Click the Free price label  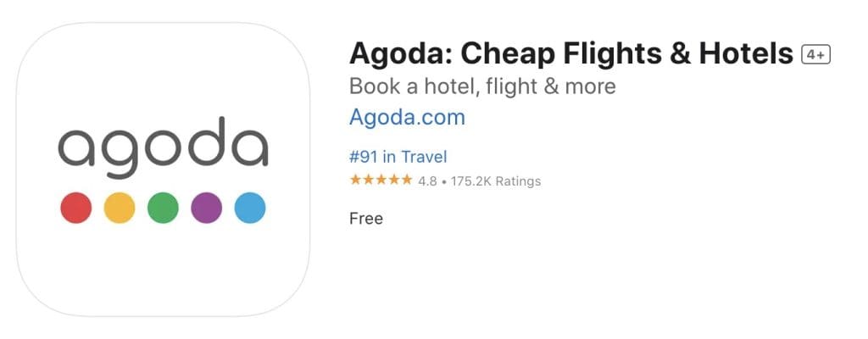(x=366, y=219)
